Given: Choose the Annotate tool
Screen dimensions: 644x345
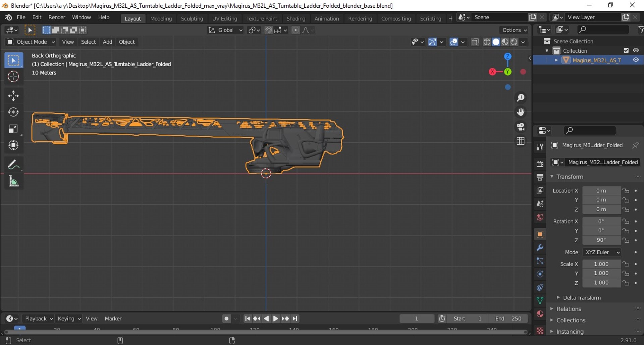Looking at the screenshot, I should (x=13, y=165).
